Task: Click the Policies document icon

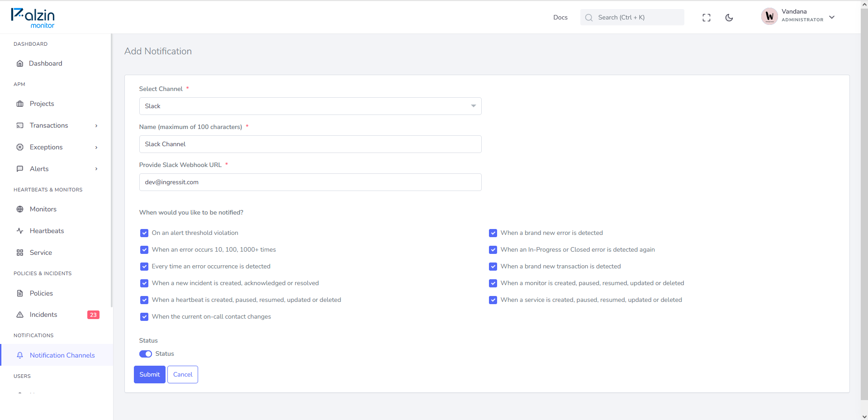Action: tap(20, 293)
